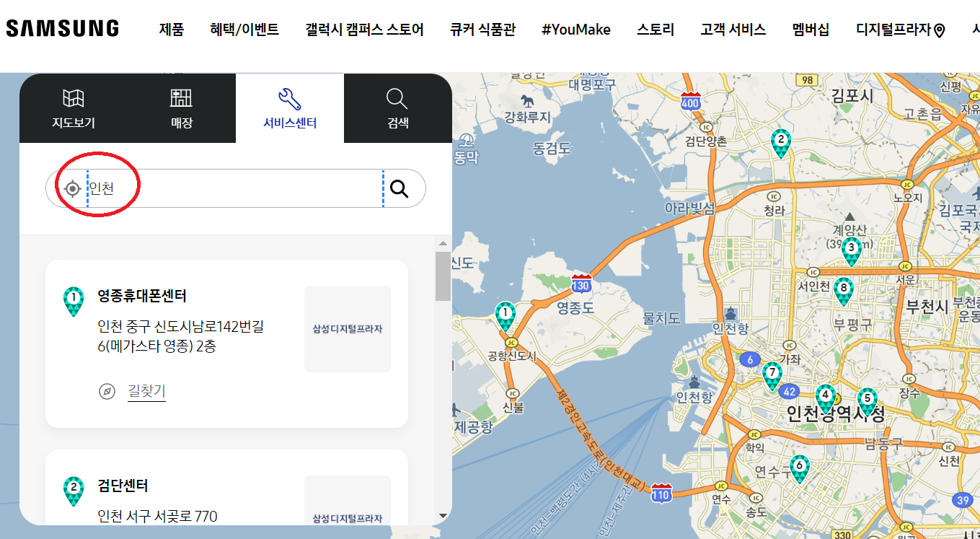
Task: Open the 혜택/이벤트 menu
Action: pyautogui.click(x=244, y=30)
